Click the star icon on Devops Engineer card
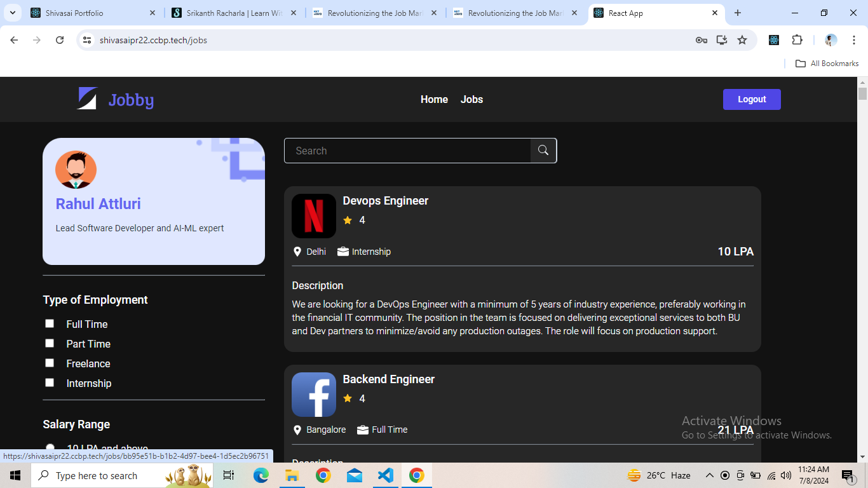 [x=348, y=220]
